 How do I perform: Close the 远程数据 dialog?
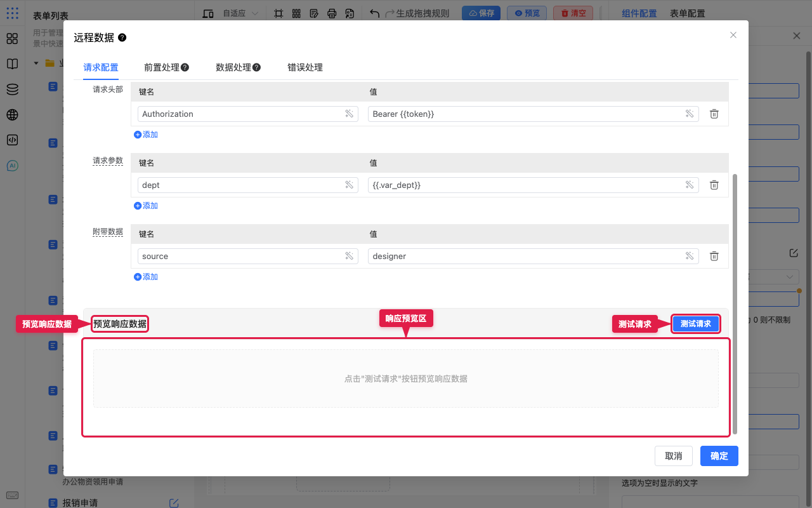click(733, 35)
